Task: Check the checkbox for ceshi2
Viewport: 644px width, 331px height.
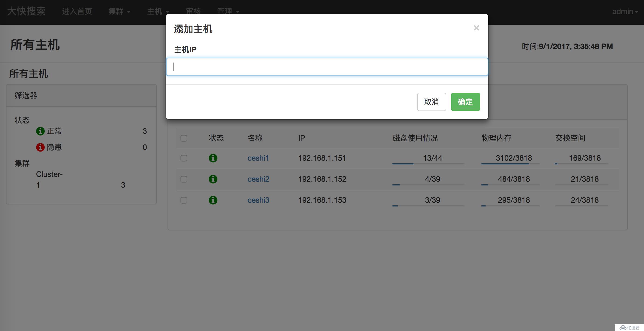Action: pos(184,179)
